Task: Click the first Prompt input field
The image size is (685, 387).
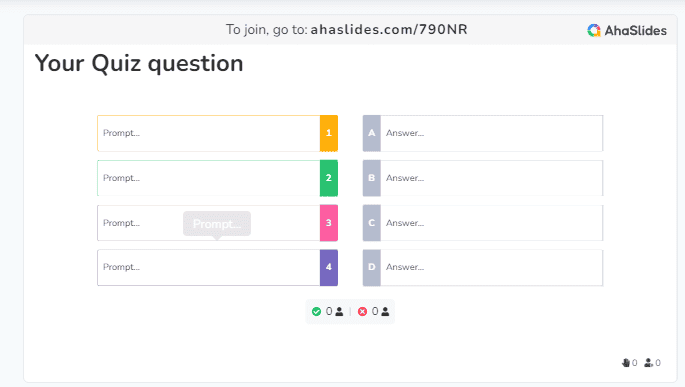Action: click(209, 133)
